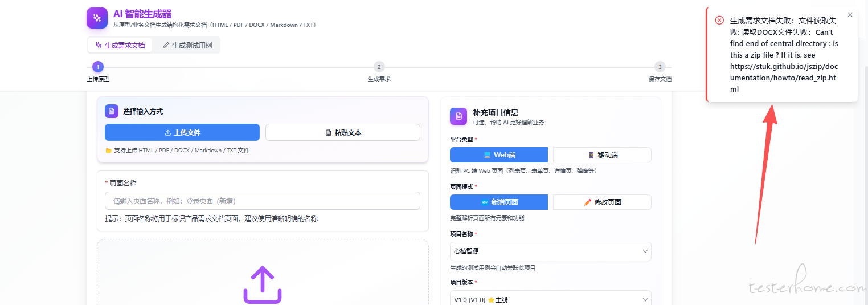Click step 3 保存文档 circle
Image resolution: width=868 pixels, height=305 pixels.
[660, 67]
